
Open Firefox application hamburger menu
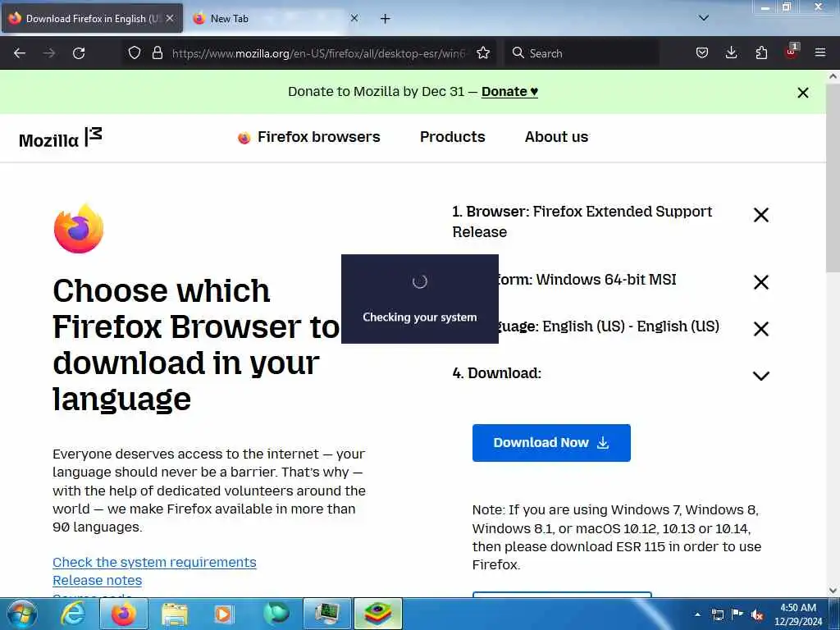[820, 52]
